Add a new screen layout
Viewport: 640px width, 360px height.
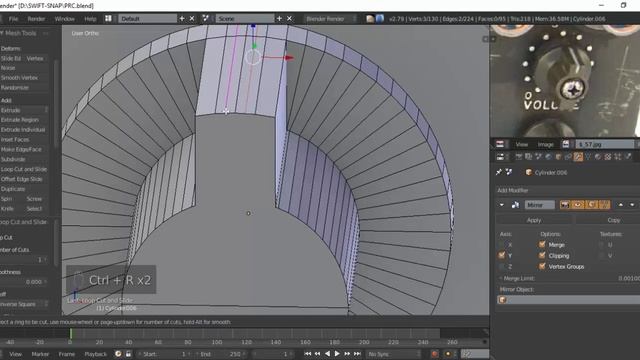(182, 18)
